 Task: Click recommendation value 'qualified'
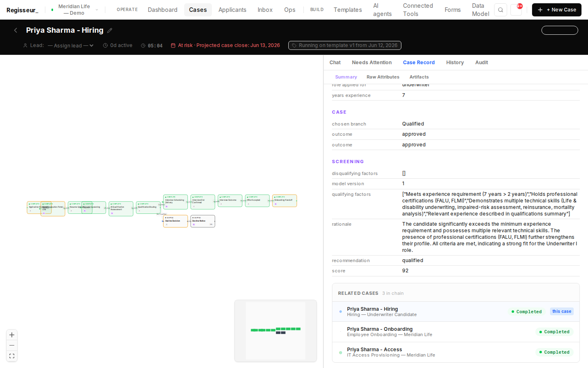coord(412,260)
